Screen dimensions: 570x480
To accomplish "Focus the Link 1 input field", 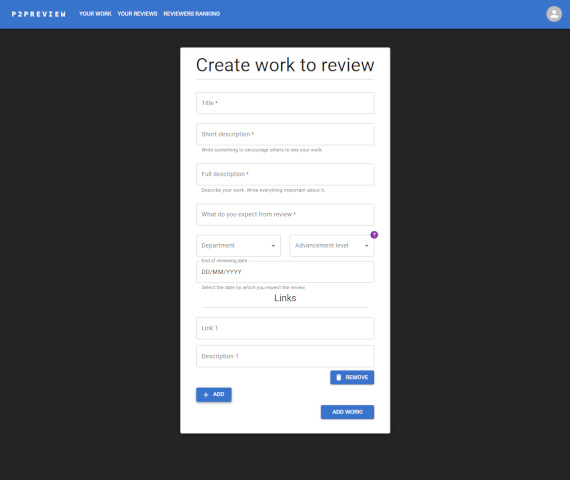I will [x=285, y=328].
